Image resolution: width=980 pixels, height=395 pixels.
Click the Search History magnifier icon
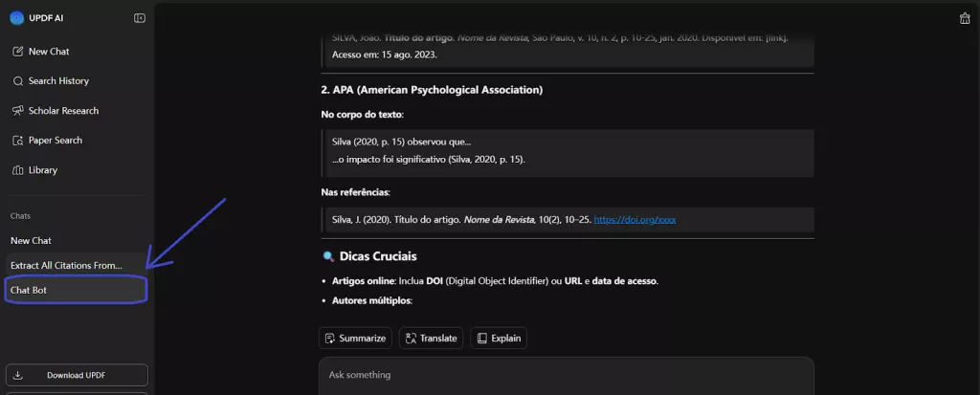(18, 80)
